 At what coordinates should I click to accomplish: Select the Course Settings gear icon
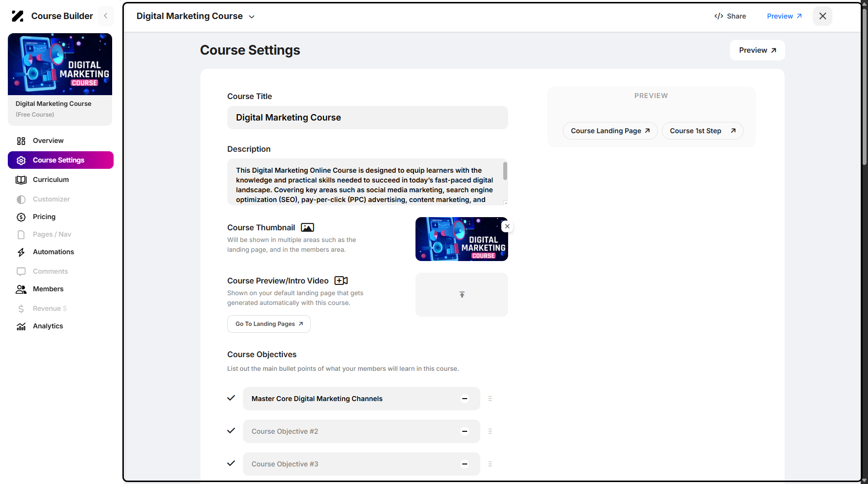click(21, 161)
